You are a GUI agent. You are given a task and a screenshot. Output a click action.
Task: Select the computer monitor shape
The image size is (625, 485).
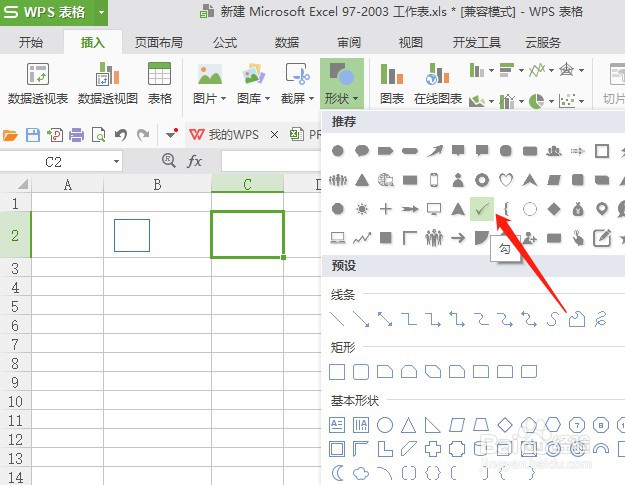pos(434,209)
